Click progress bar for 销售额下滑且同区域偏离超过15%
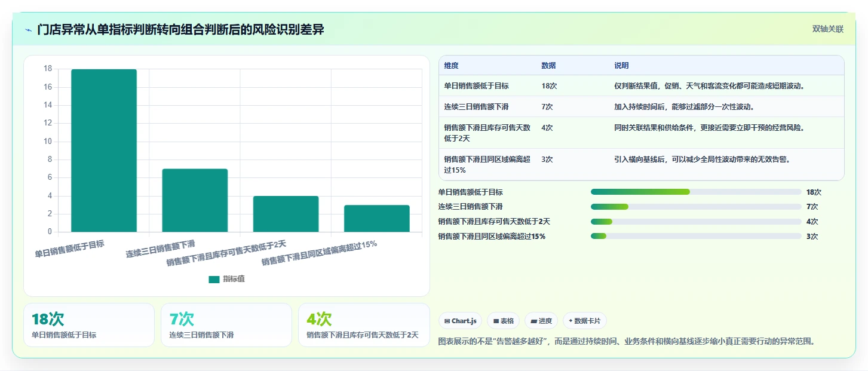This screenshot has width=868, height=371. [x=696, y=236]
